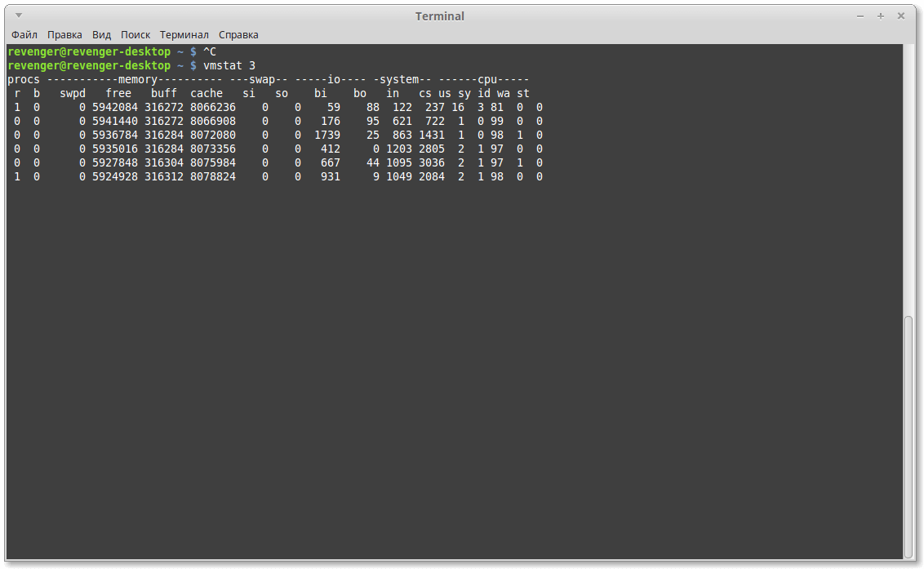This screenshot has width=924, height=569.
Task: Click the 'swpd' column header
Action: 73,93
